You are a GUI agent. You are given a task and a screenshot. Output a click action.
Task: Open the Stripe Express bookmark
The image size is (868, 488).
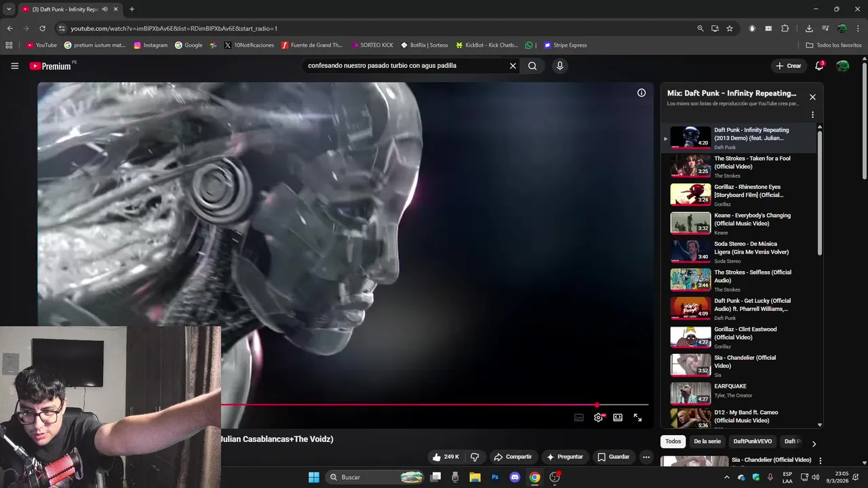coord(566,45)
